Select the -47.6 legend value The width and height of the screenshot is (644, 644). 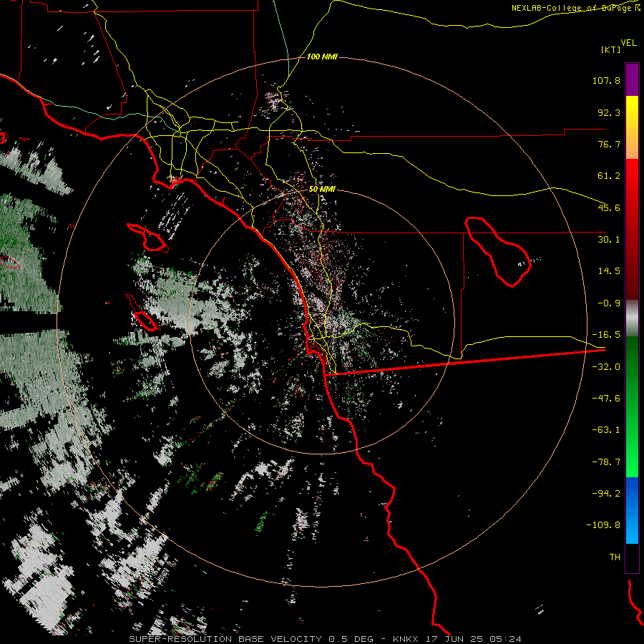(x=606, y=399)
